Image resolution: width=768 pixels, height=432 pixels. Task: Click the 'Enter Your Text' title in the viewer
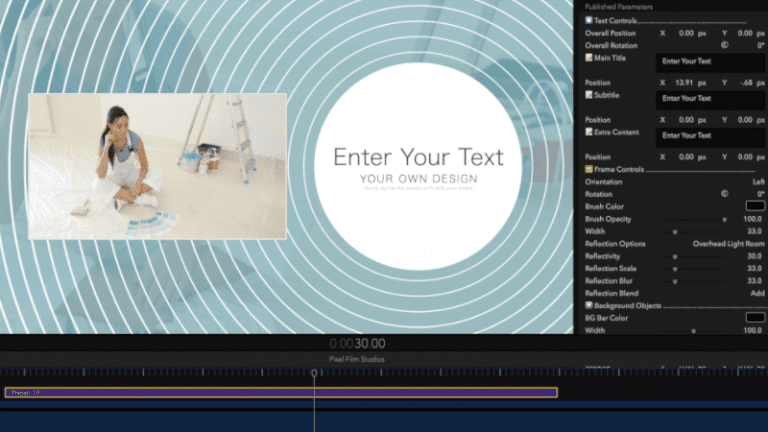[x=418, y=157]
